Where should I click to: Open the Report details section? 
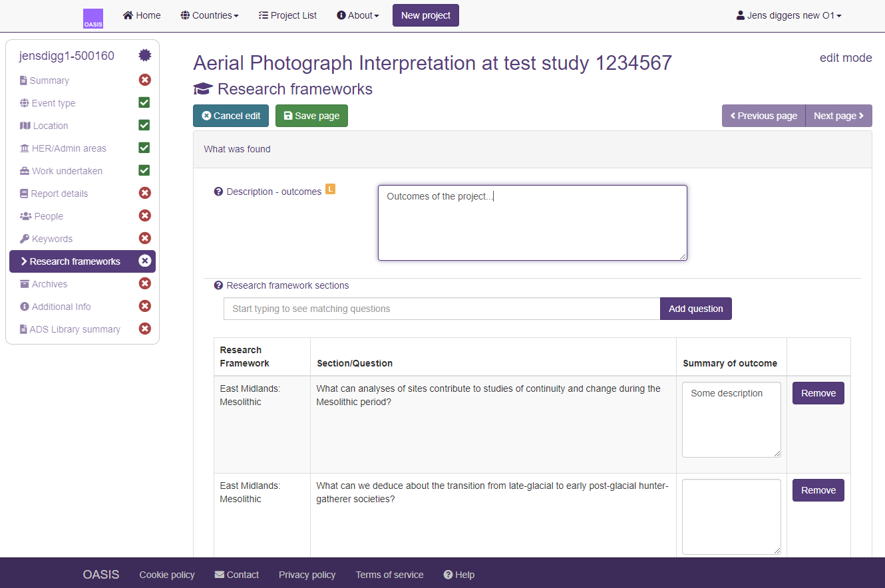[54, 194]
